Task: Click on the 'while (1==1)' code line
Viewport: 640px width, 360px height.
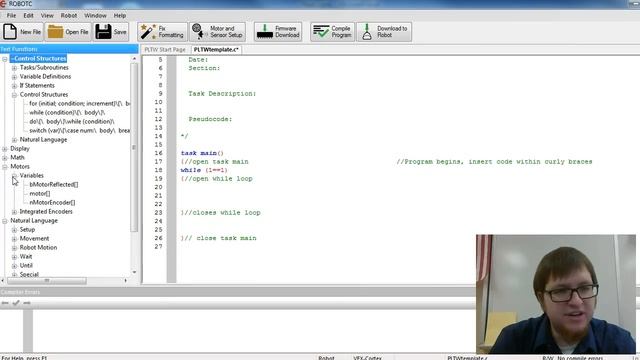Action: click(x=204, y=170)
